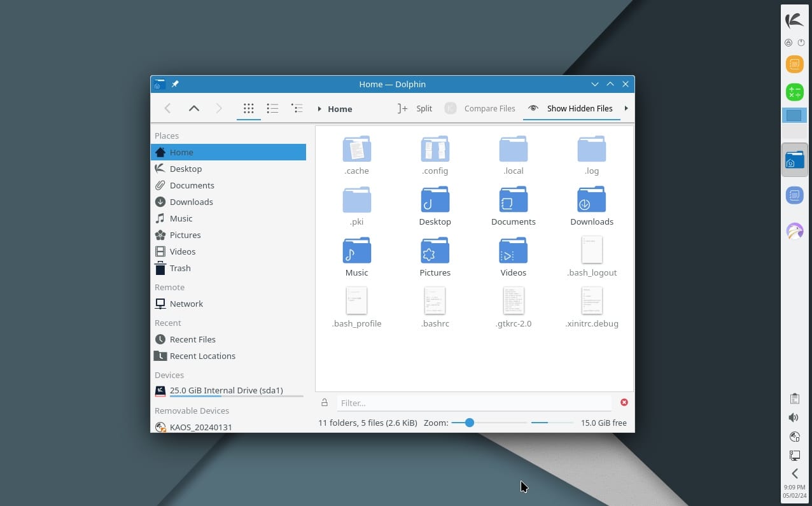The width and height of the screenshot is (812, 506).
Task: Click the red clear filter button
Action: [624, 402]
